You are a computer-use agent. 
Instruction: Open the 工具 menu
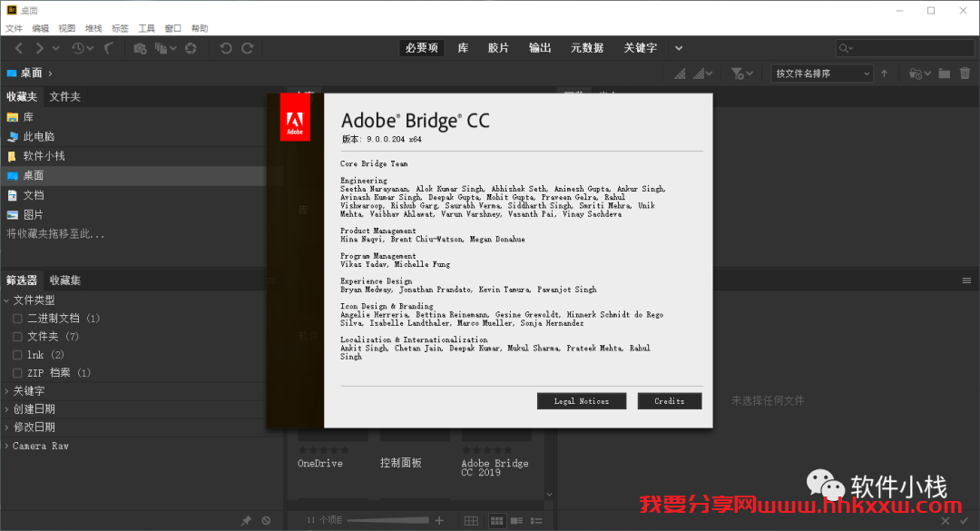pos(146,28)
